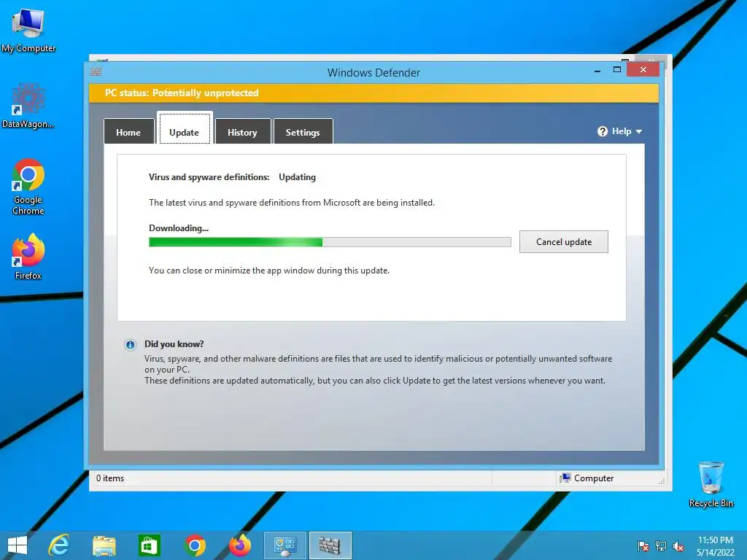Open File Explorer from the taskbar
This screenshot has height=560, width=747.
104,546
